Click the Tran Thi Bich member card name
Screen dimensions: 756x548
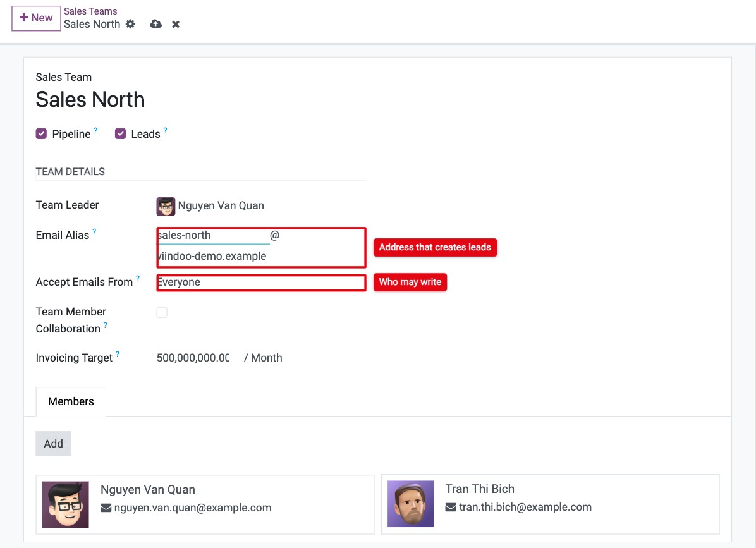click(480, 489)
